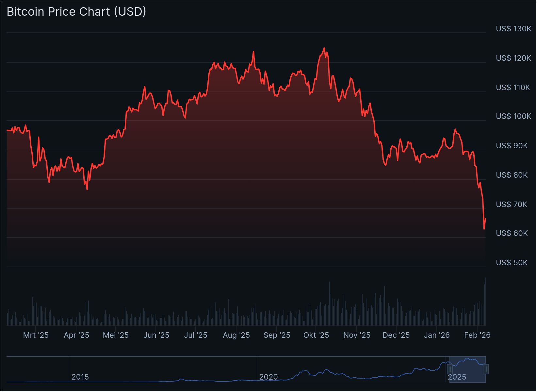Screen dimensions: 537x392
Task: Click the highlighted range window in the navigator
Action: (x=468, y=369)
